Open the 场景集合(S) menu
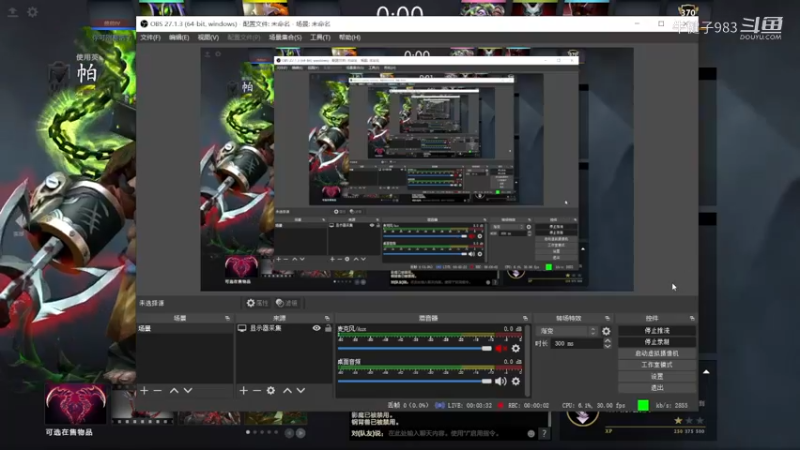The image size is (800, 450). tap(285, 37)
